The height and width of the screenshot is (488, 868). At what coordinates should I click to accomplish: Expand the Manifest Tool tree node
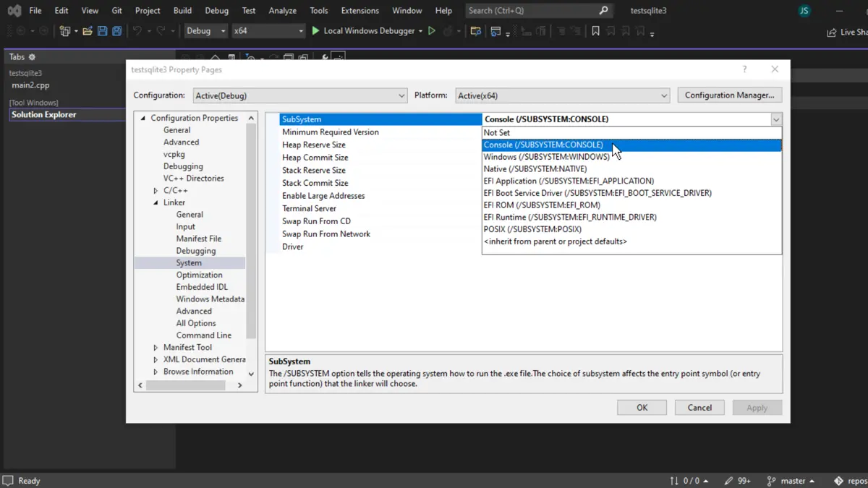156,348
